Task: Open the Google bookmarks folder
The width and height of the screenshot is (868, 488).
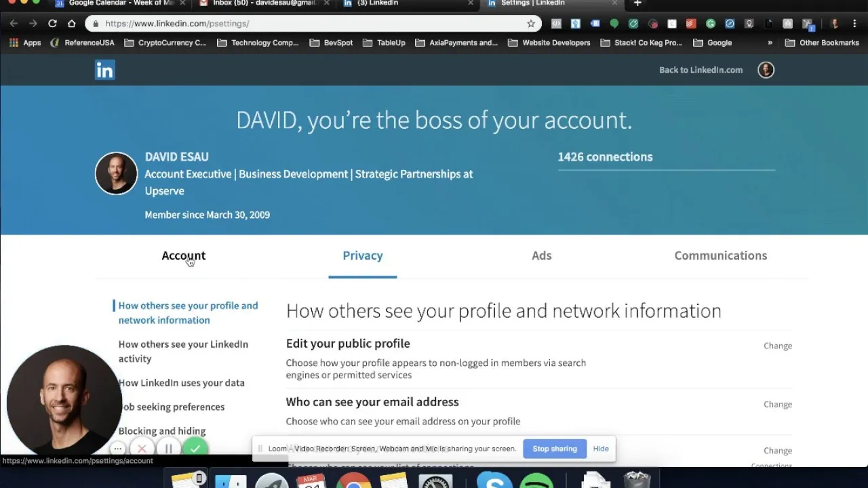Action: pyautogui.click(x=712, y=43)
